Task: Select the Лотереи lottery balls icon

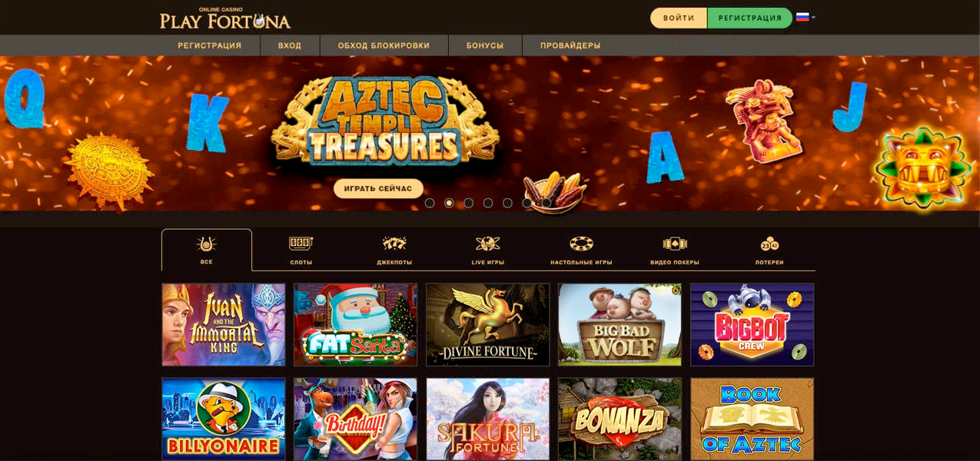Action: click(x=769, y=244)
